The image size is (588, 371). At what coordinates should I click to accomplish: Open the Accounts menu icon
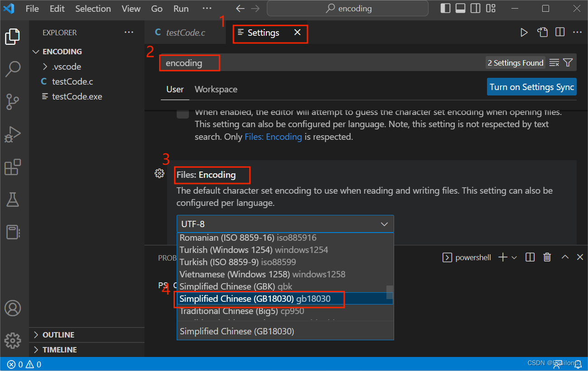[x=13, y=308]
